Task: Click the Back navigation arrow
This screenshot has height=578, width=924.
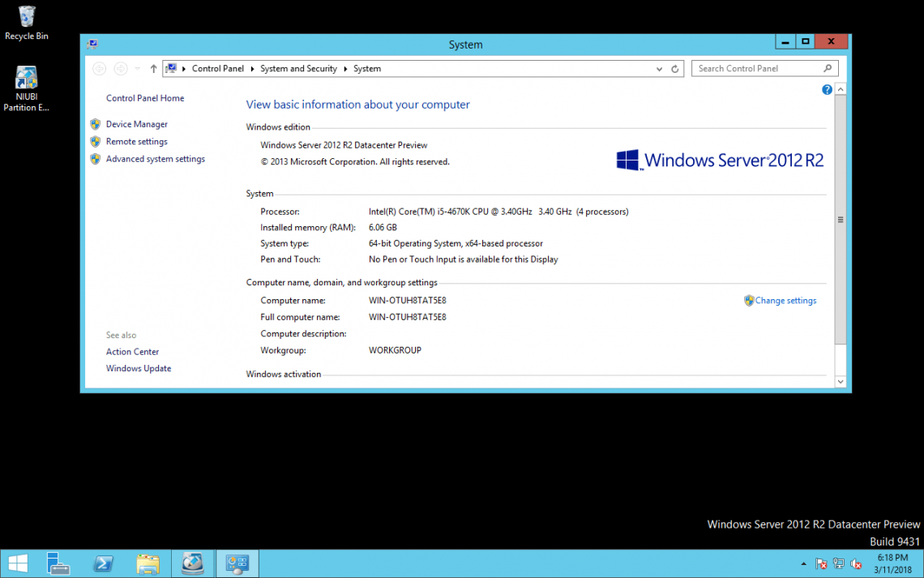Action: point(99,69)
